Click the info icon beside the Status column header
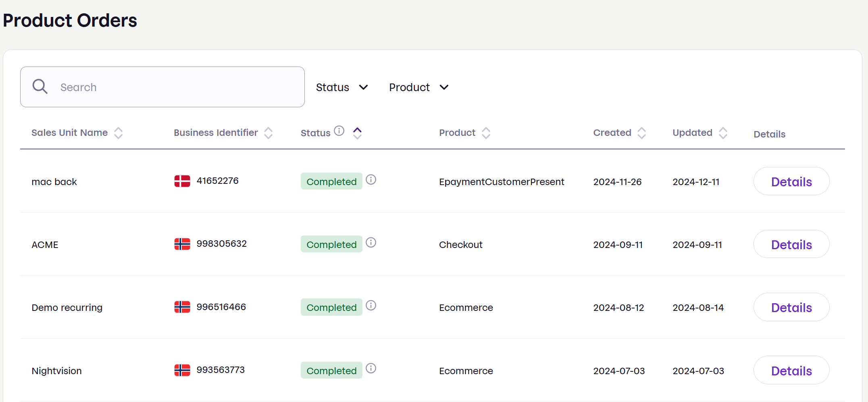The height and width of the screenshot is (402, 868). pos(339,131)
